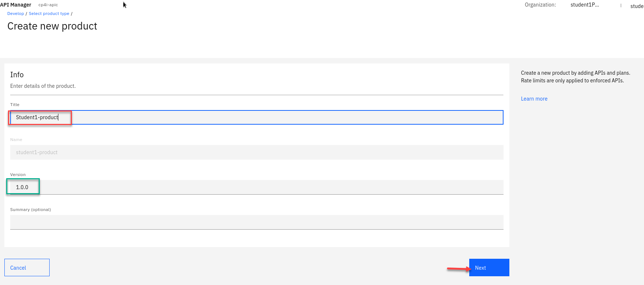Cancel the product creation
The height and width of the screenshot is (285, 644).
27,268
